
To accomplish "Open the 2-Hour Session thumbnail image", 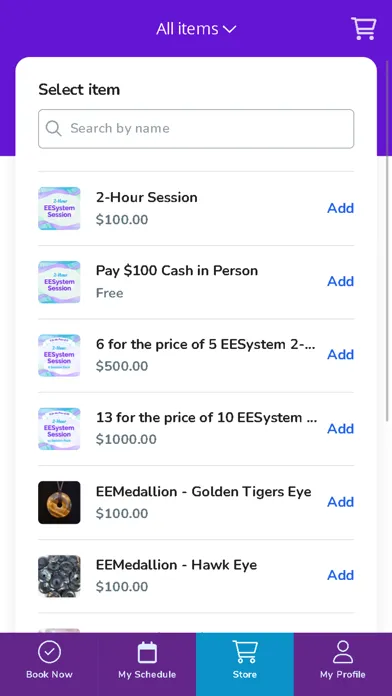I will (59, 208).
